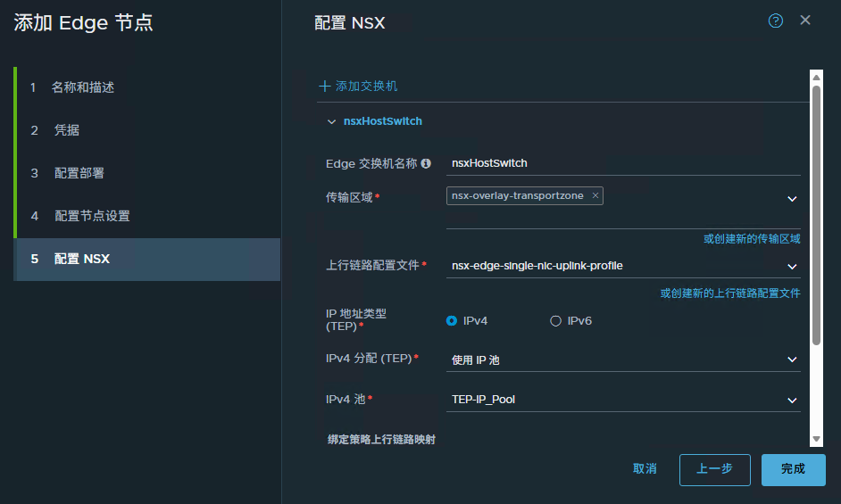
Task: Collapse the nsxHostSwitch section
Action: coord(332,121)
